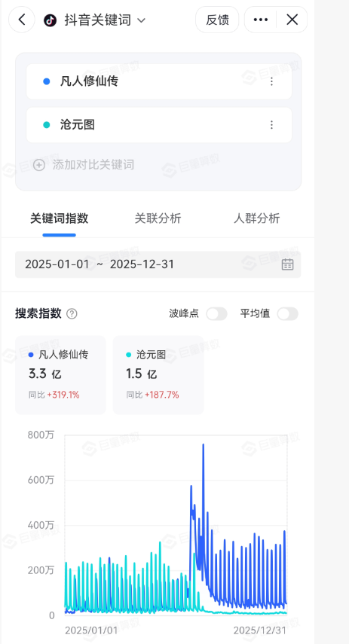Expand the 抖音关键词 dropdown chevron
349x644 pixels.
click(x=141, y=20)
